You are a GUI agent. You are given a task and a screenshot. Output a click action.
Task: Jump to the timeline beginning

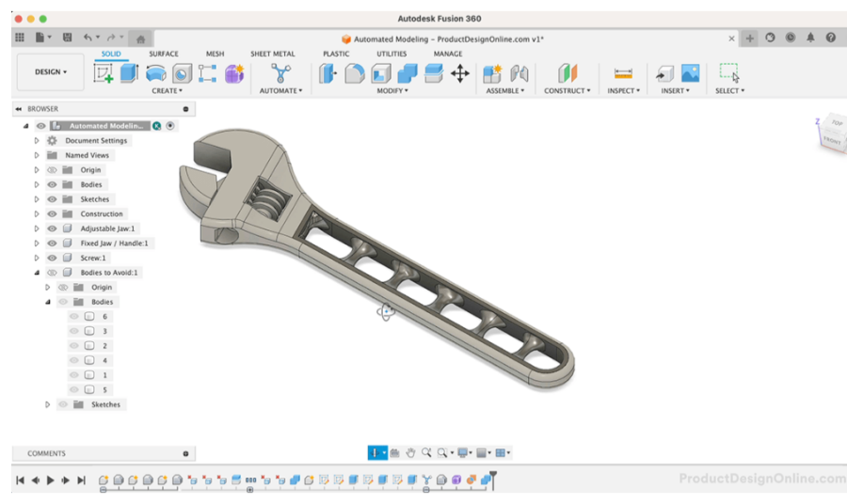pos(20,480)
